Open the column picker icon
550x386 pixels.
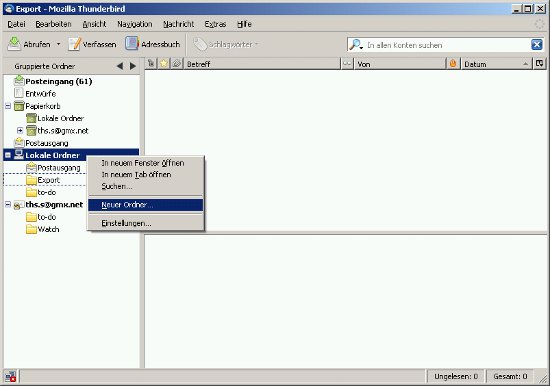pos(539,64)
